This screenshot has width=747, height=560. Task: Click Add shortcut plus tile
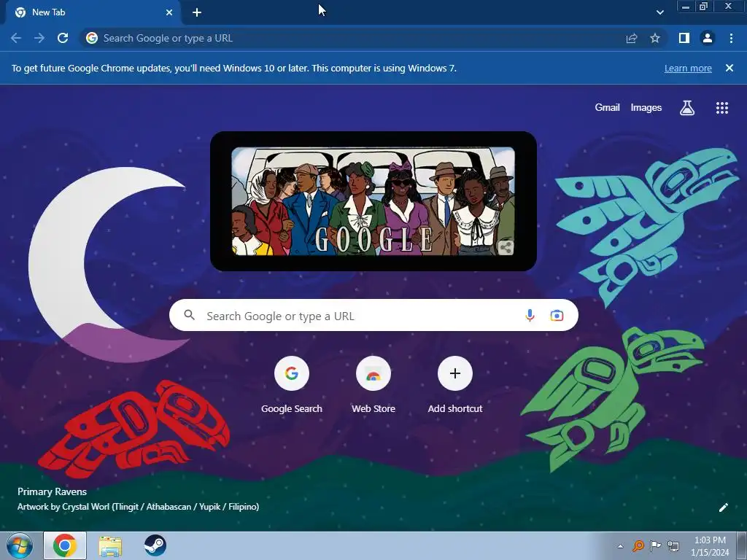[x=455, y=385]
